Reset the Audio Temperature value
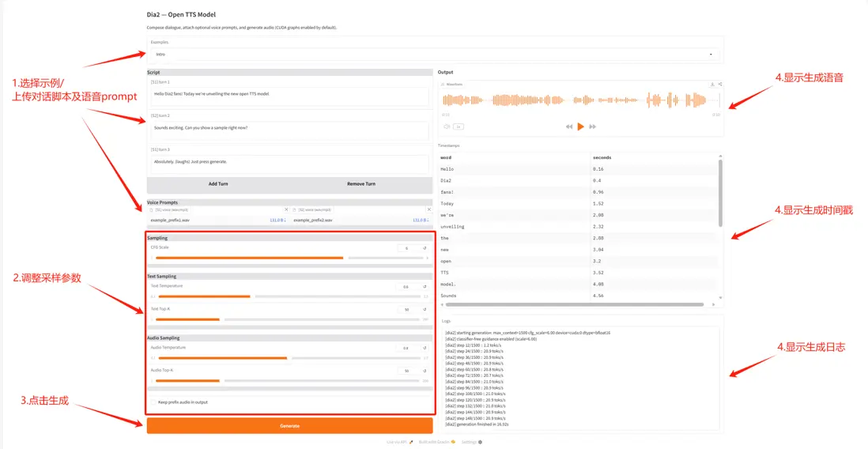This screenshot has width=868, height=449. click(425, 349)
